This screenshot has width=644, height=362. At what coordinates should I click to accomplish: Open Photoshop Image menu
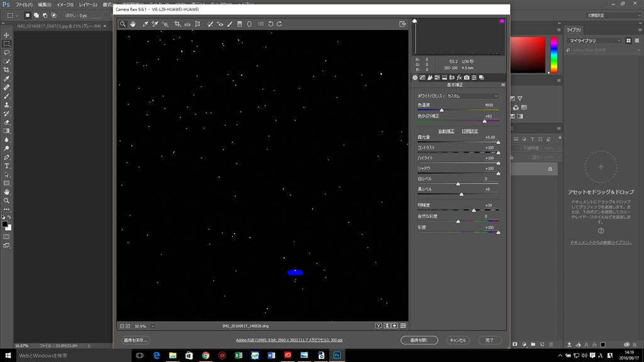(65, 4)
